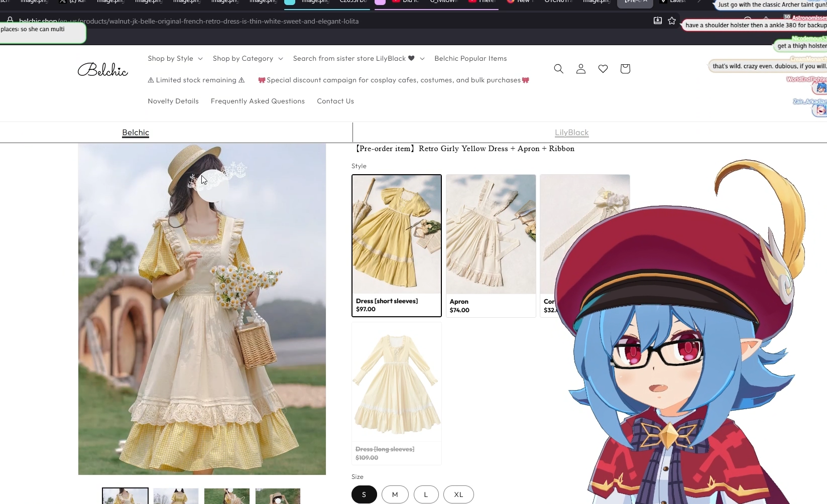Go to Novelty Details

click(173, 101)
